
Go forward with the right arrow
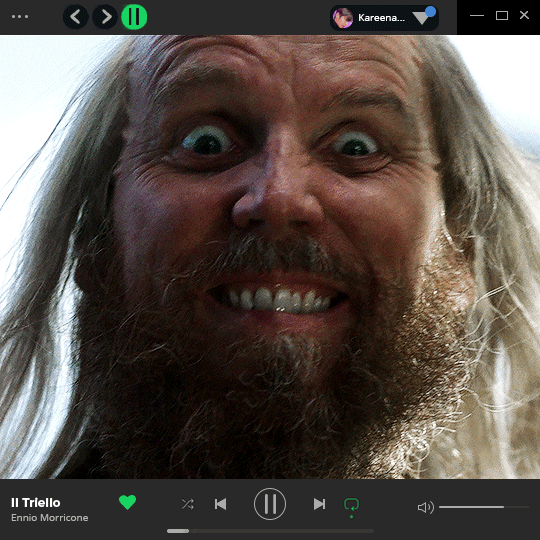coord(105,17)
